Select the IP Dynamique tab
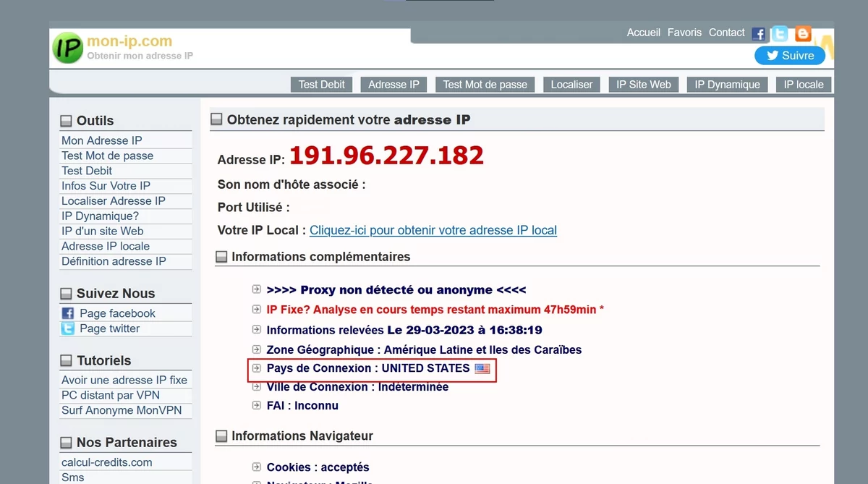 coord(728,85)
